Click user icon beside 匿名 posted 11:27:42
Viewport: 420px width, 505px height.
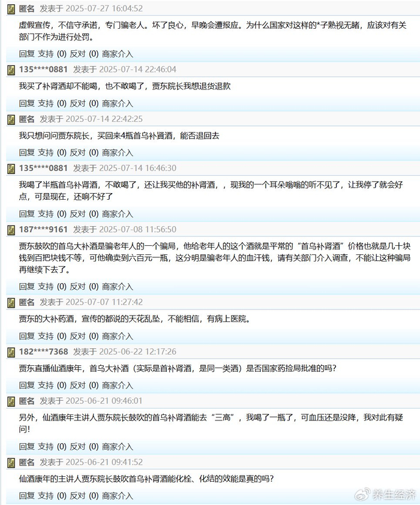point(11,303)
